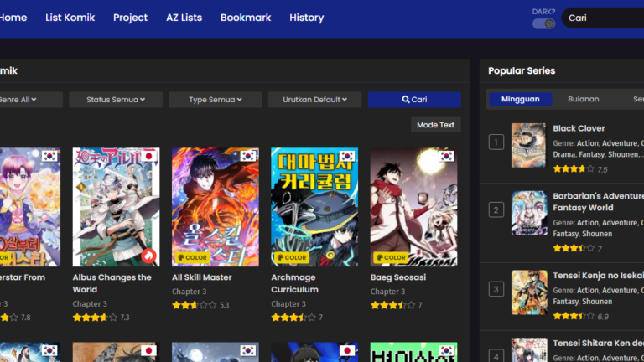Click the rank 1 number badge in Popular Series
The image size is (644, 362).
click(x=496, y=142)
